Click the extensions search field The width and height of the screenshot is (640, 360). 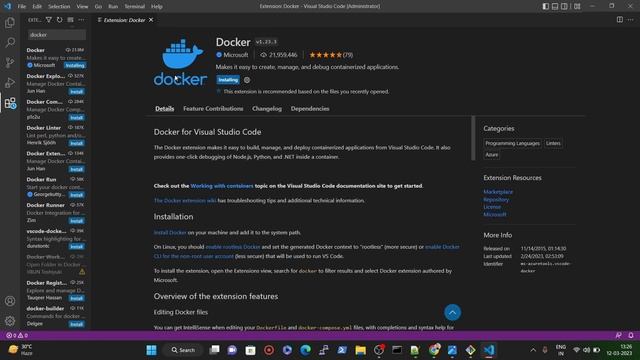[57, 35]
